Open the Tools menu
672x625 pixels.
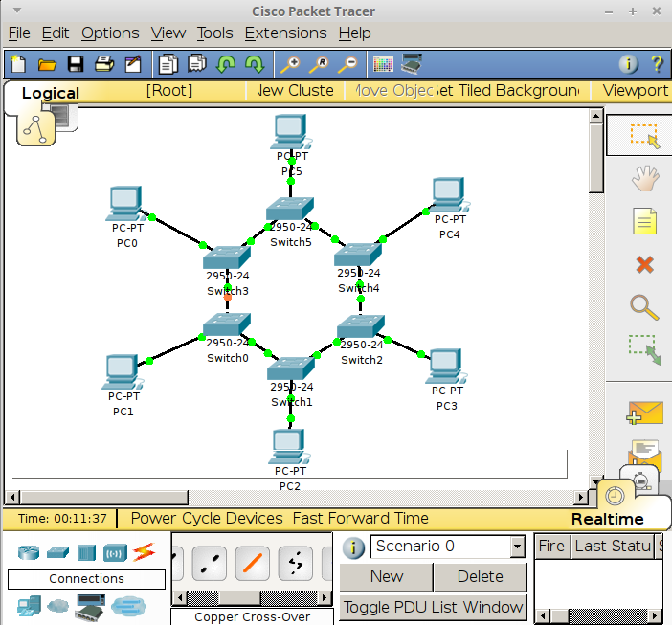click(x=214, y=33)
